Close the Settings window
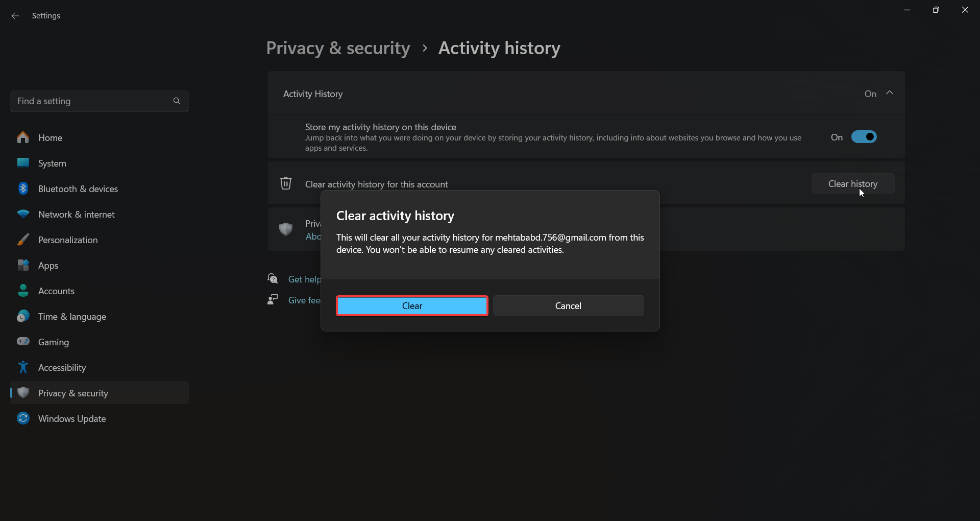Image resolution: width=980 pixels, height=521 pixels. 965,10
